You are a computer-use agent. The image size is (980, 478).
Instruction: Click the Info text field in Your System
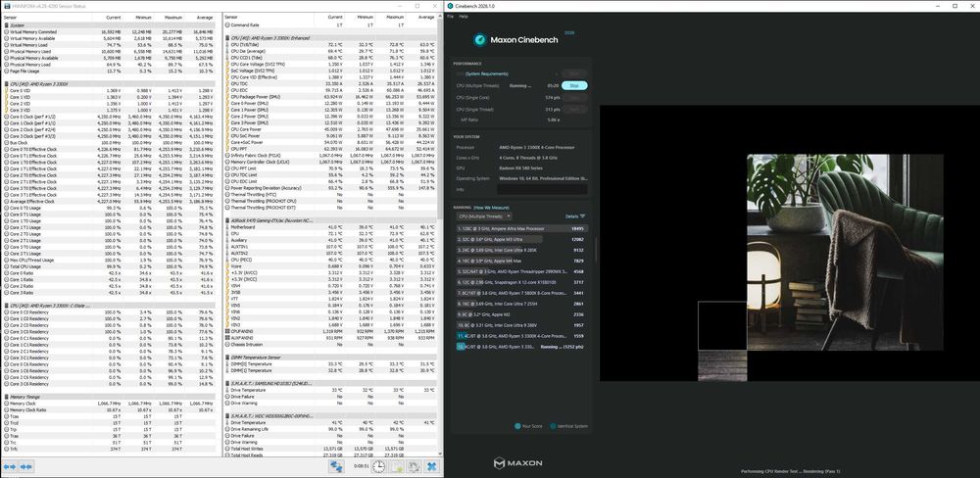point(543,189)
